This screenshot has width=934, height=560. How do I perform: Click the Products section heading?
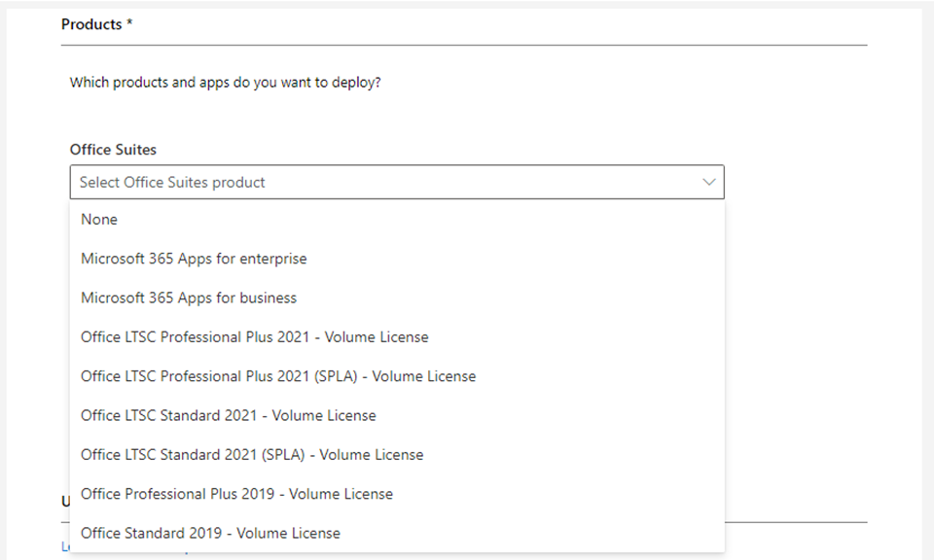[96, 24]
